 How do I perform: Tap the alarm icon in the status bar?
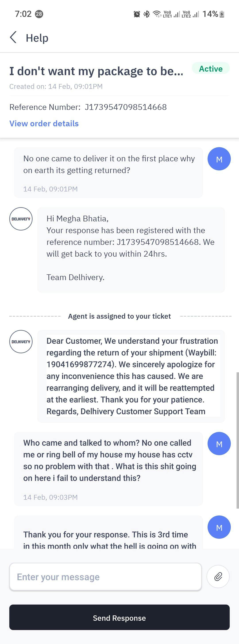tap(137, 14)
